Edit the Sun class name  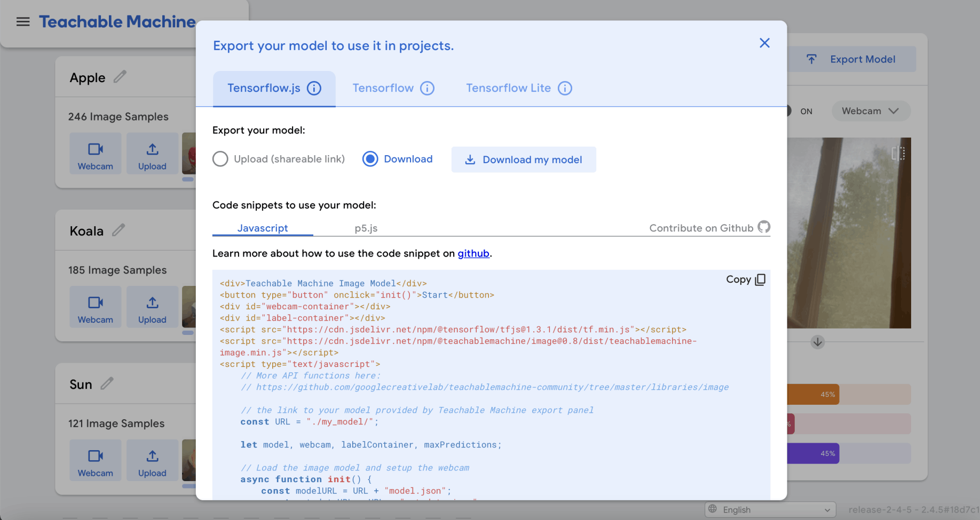click(107, 383)
